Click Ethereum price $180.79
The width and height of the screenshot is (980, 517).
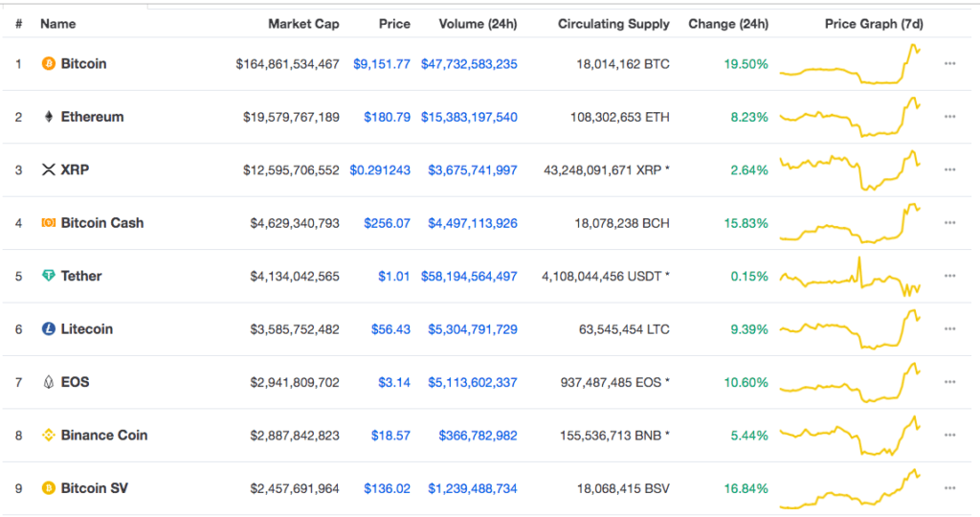coord(388,117)
